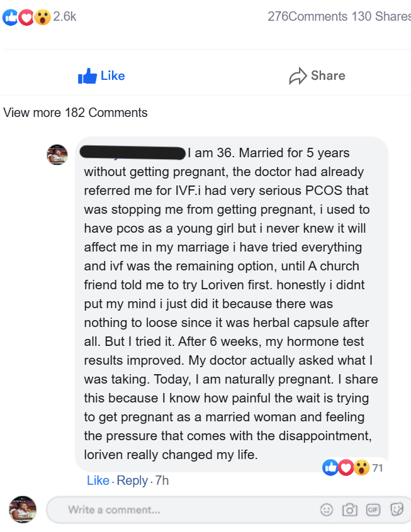Click the blue thumbs-up reaction icon at top
Viewport: 411px width, 532px height.
tap(11, 17)
